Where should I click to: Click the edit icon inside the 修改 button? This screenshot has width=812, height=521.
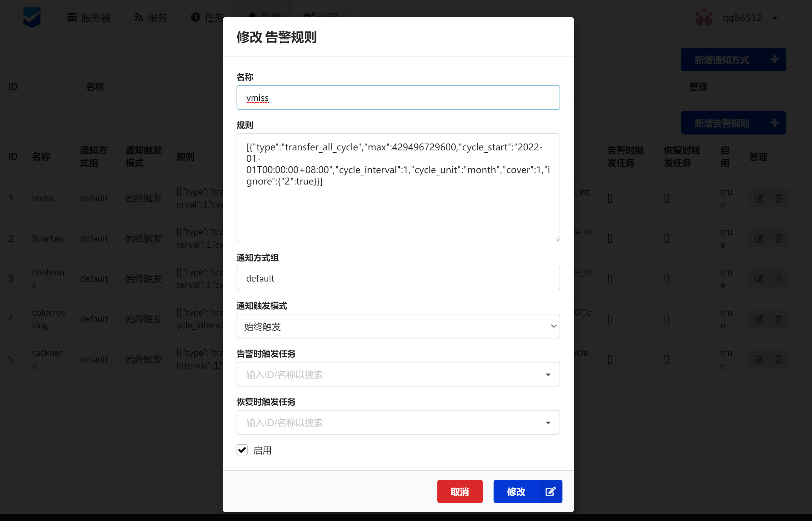click(551, 491)
